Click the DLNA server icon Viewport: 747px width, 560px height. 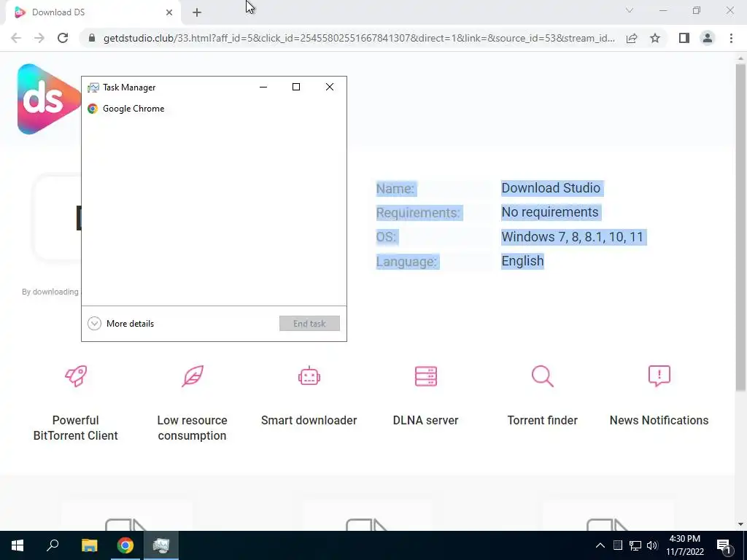click(x=426, y=376)
